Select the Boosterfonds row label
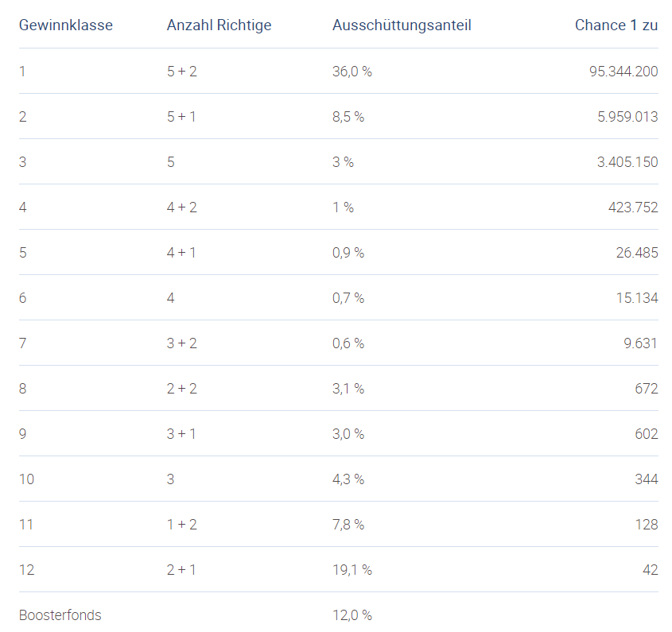Viewport: 672px width, 632px height. (x=60, y=615)
